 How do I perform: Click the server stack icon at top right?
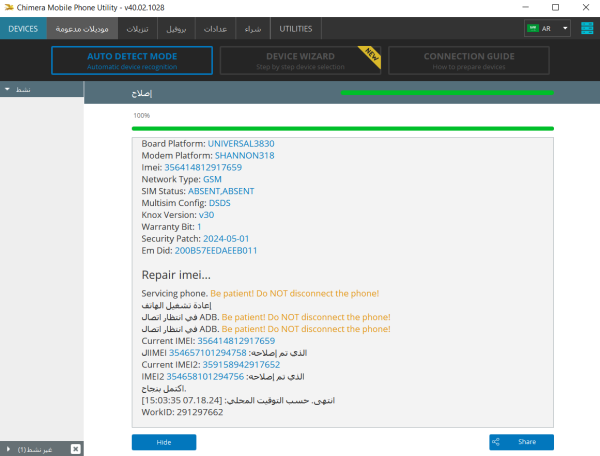coord(587,28)
